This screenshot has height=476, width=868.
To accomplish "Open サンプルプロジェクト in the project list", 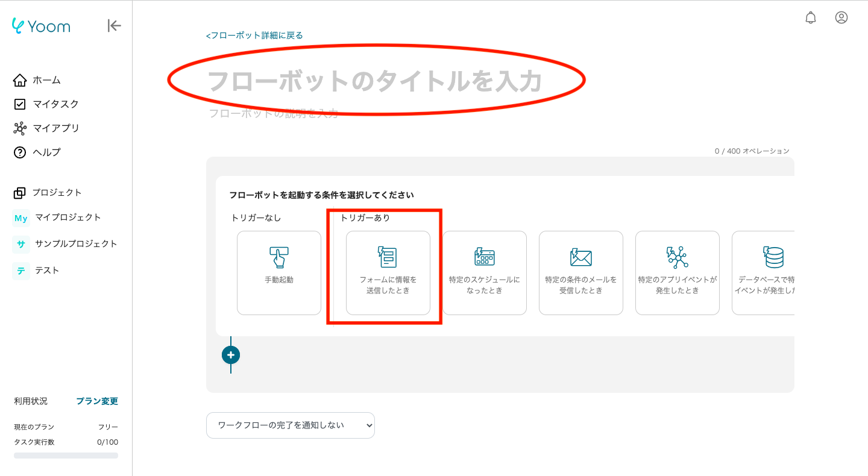I will point(76,244).
